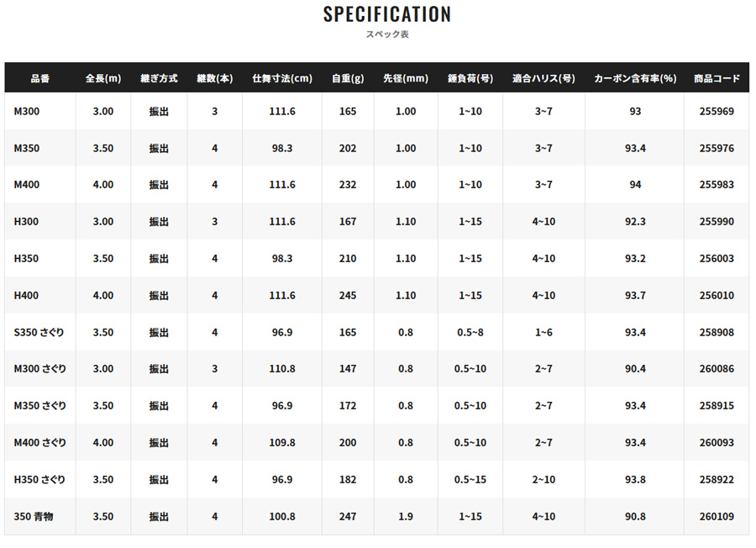This screenshot has width=756, height=548.
Task: Click the 品番 column header
Action: point(39,78)
